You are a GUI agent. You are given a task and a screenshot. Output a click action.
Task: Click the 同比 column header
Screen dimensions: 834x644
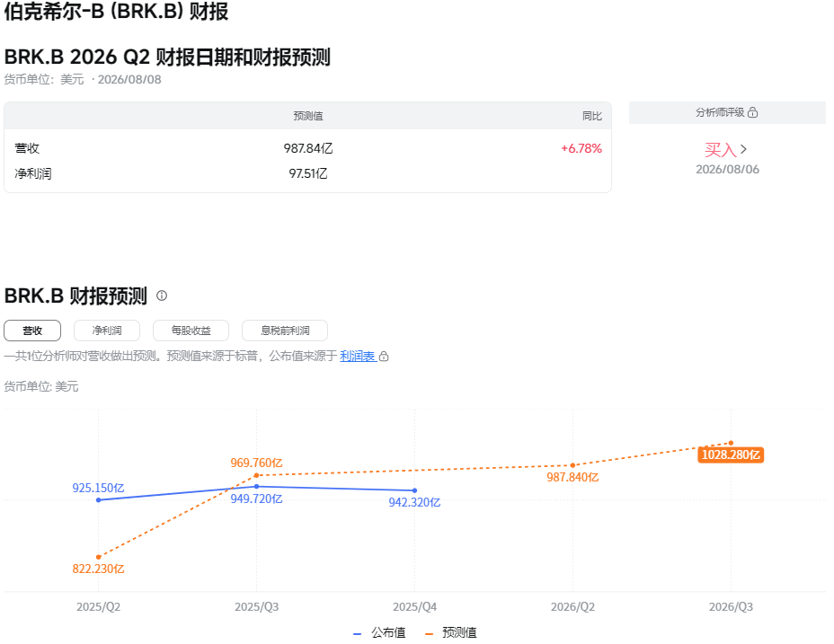[x=592, y=116]
